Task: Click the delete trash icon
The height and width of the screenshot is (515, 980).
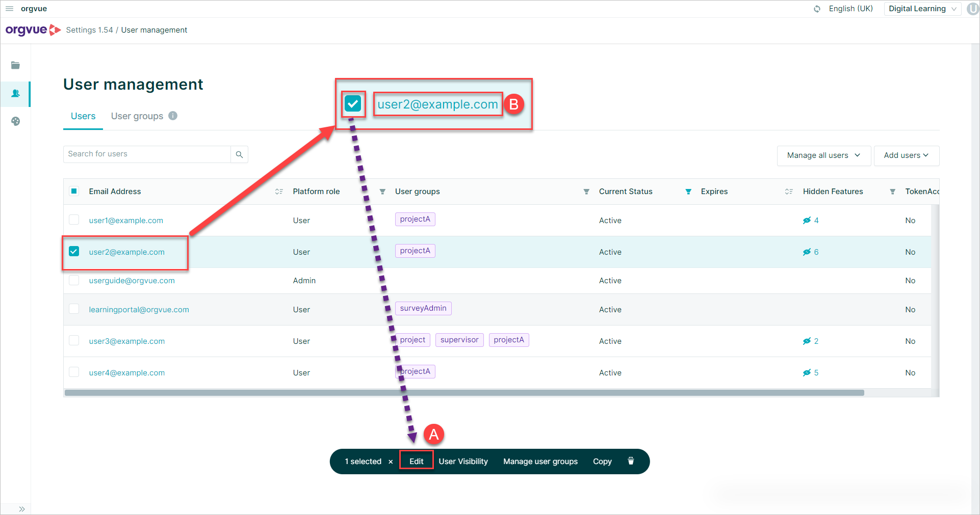Action: point(631,461)
